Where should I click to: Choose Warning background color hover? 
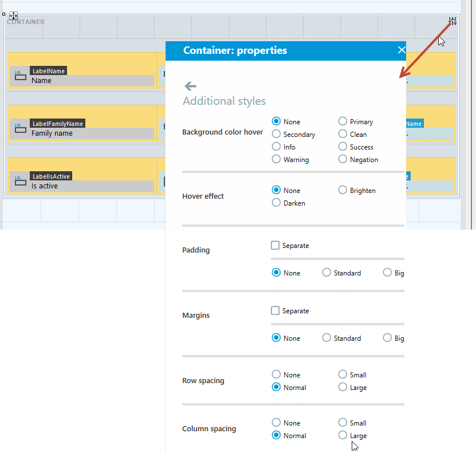276,159
